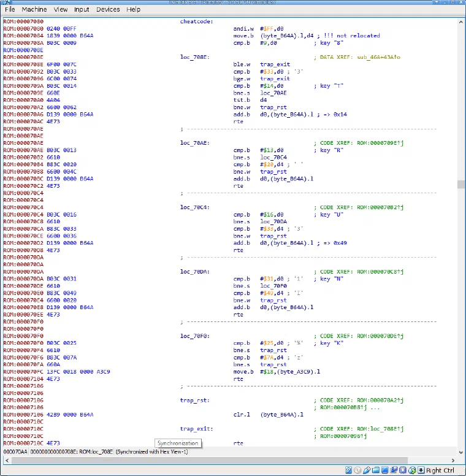Open the Machine menu

point(34,9)
